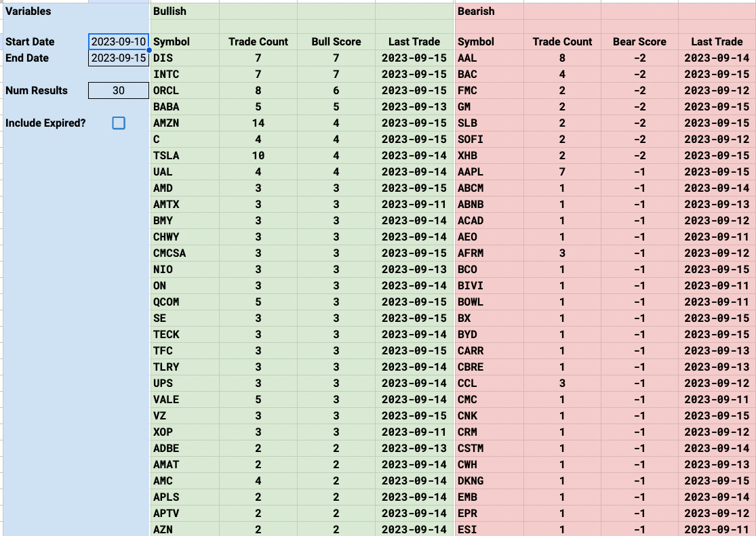Viewport: 756px width, 536px height.
Task: Select the XOP symbol cell
Action: [184, 432]
